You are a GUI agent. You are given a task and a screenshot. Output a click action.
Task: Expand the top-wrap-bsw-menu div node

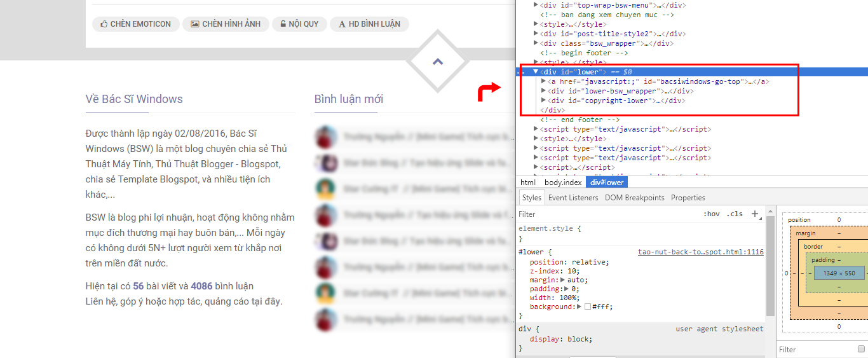[x=536, y=5]
